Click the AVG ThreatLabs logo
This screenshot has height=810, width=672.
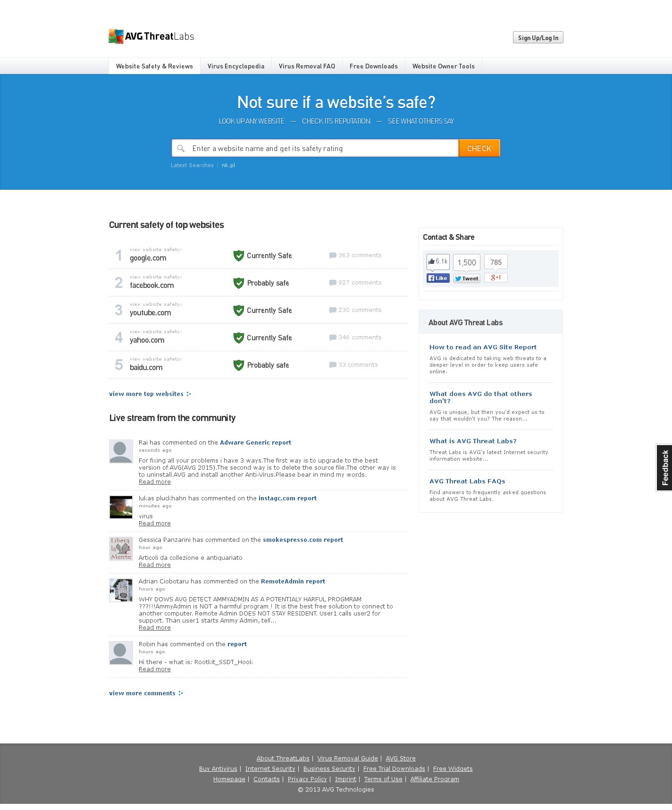pyautogui.click(x=151, y=36)
